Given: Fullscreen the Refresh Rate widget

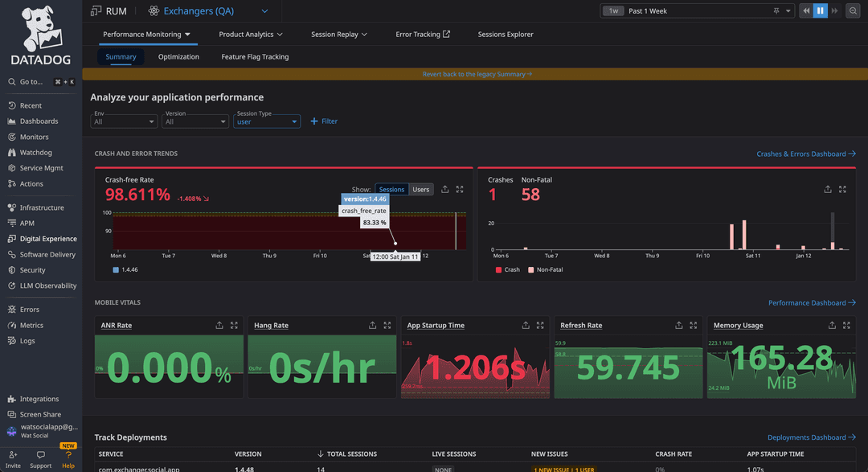Looking at the screenshot, I should coord(693,325).
